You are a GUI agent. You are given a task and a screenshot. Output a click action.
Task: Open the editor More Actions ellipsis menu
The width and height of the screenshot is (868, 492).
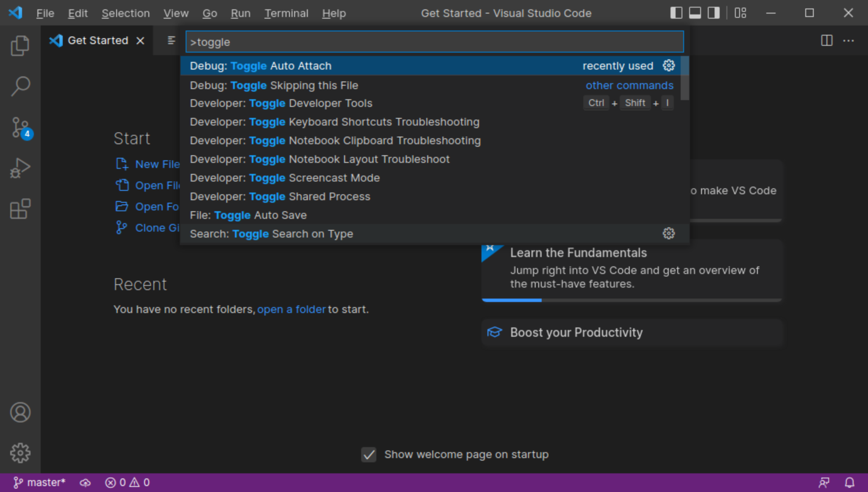[849, 40]
